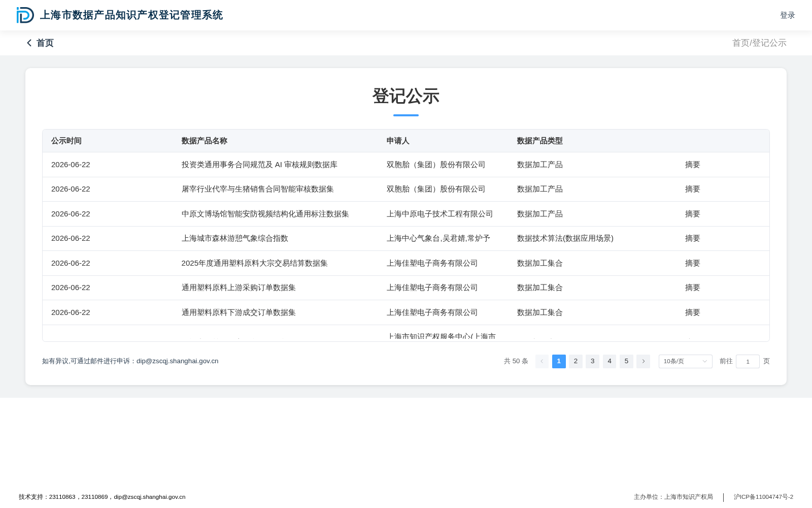Select page 1 in pagination
Screen dimensions: 812x508
[559, 361]
